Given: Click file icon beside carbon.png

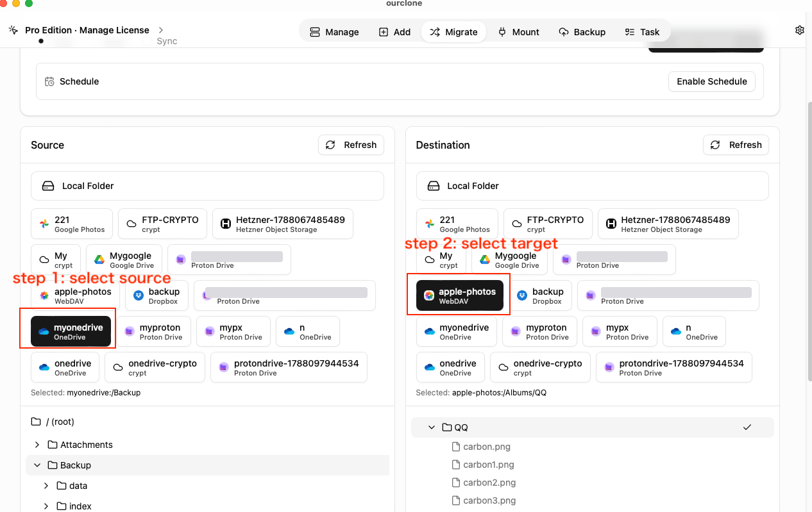Looking at the screenshot, I should [456, 447].
